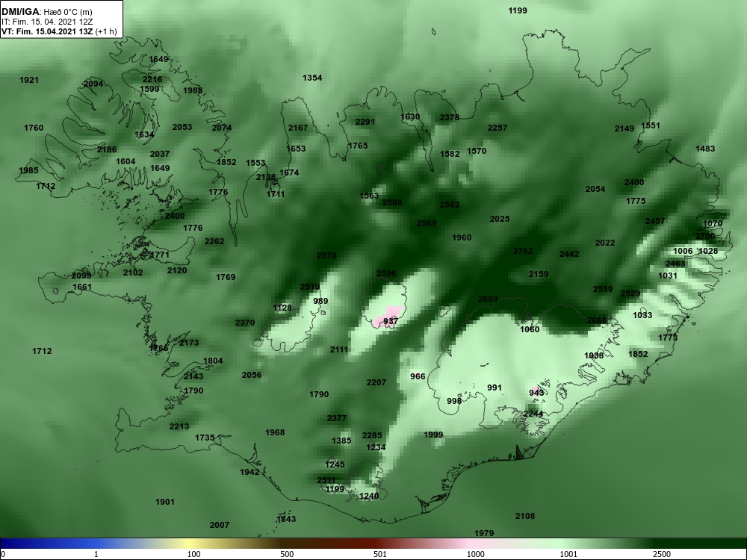This screenshot has height=560, width=747.
Task: Click the map value '2053'
Action: coord(182,127)
